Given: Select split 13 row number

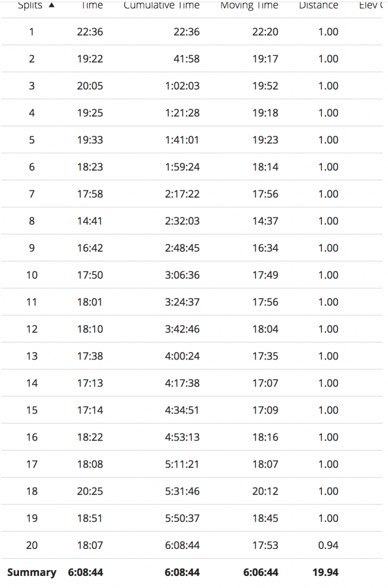Looking at the screenshot, I should pos(32,356).
